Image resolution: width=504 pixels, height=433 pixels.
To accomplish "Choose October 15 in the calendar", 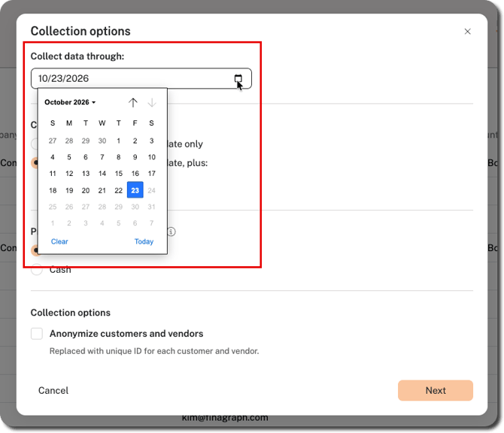I will [x=119, y=174].
